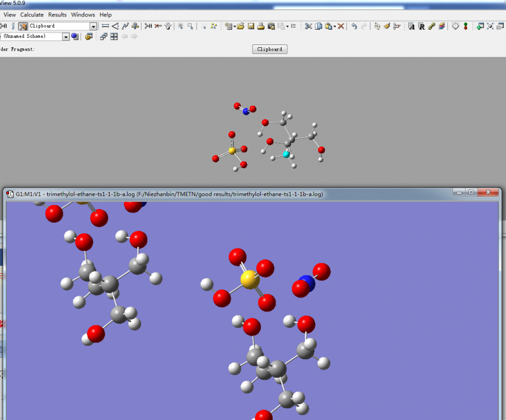Click the Clipboard button below toolbar
This screenshot has width=506, height=420.
(x=270, y=49)
